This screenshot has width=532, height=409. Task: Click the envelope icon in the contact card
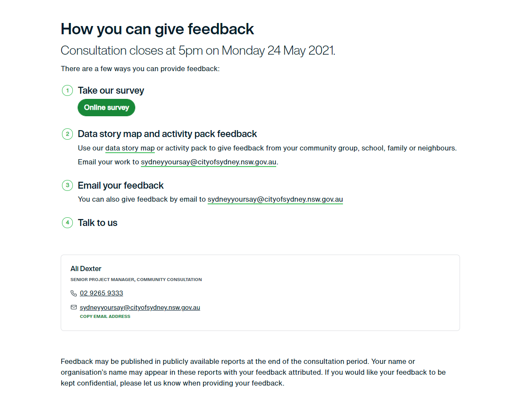click(x=73, y=307)
